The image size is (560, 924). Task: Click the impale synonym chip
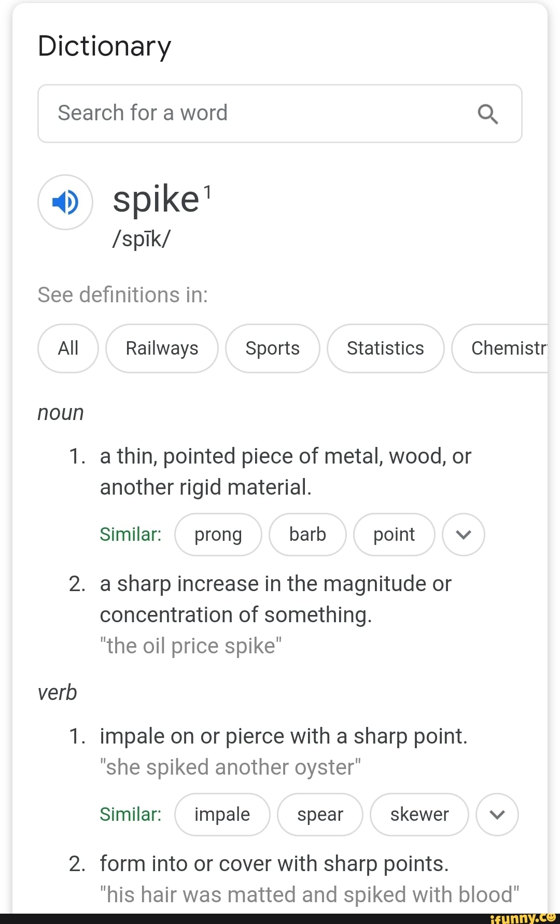222,815
